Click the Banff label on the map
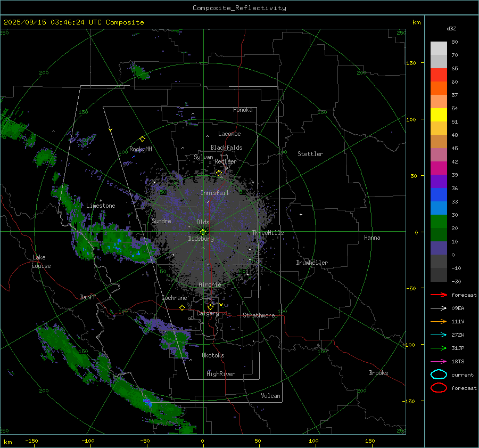 pyautogui.click(x=88, y=297)
